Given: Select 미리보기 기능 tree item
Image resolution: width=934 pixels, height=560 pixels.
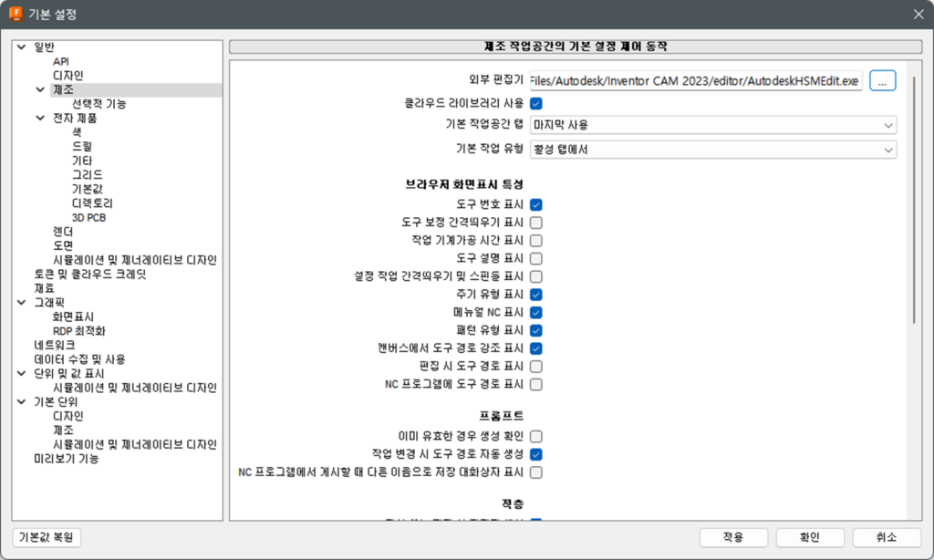Looking at the screenshot, I should [x=66, y=460].
